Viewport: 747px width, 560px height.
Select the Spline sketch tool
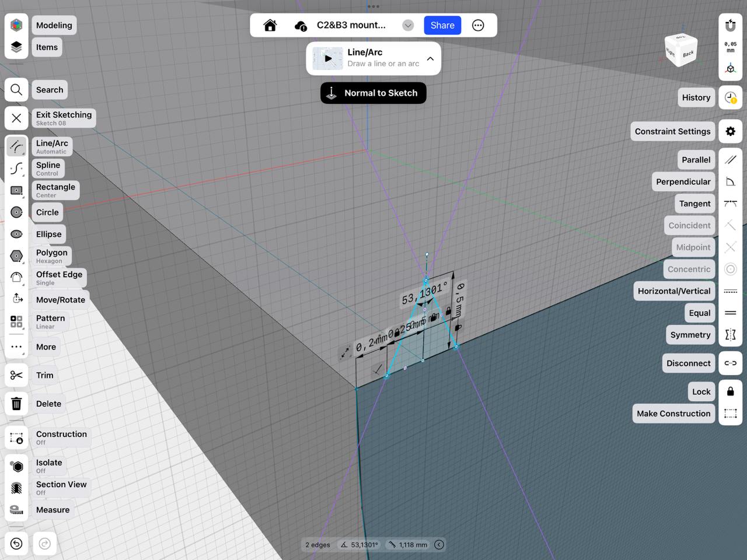[x=16, y=168]
